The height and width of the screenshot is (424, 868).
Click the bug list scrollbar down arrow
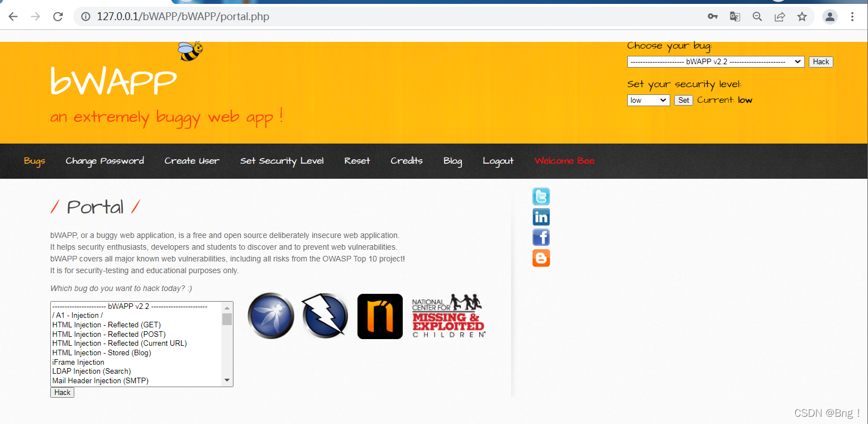(227, 380)
